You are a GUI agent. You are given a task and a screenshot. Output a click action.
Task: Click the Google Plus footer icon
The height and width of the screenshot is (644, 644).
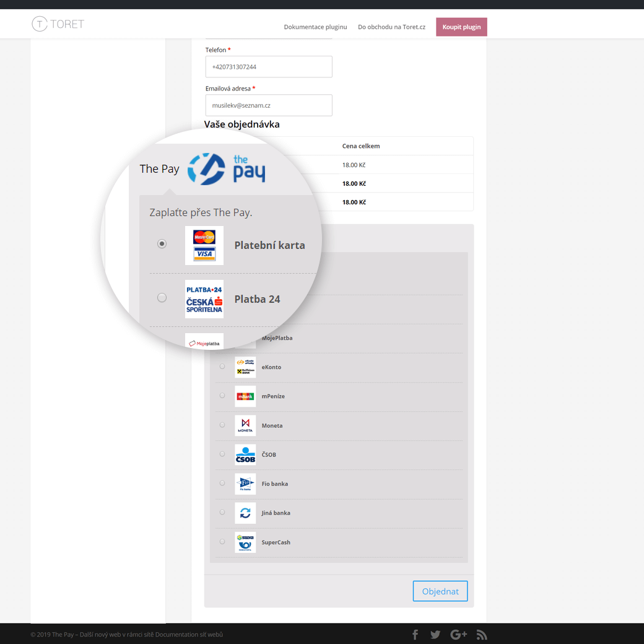pos(458,634)
